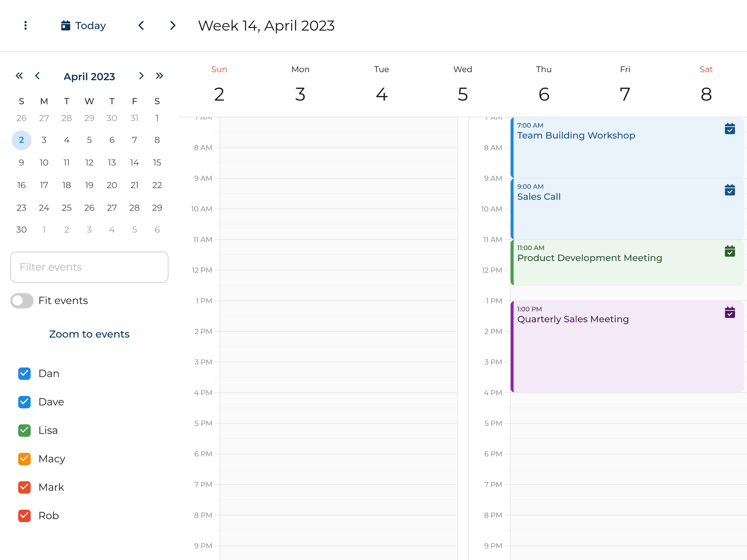Select April 25 in mini calendar
Screen dimensions: 747x560
(x=67, y=208)
